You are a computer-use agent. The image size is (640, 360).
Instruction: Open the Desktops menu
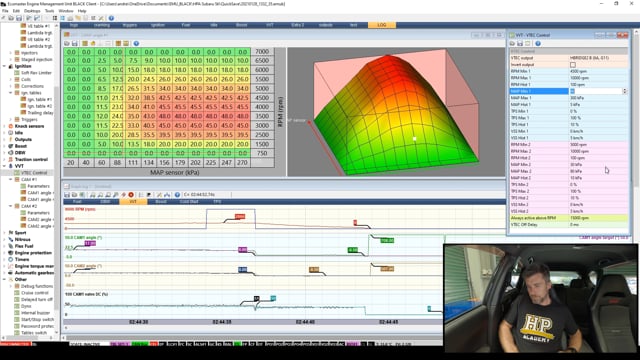(x=32, y=11)
